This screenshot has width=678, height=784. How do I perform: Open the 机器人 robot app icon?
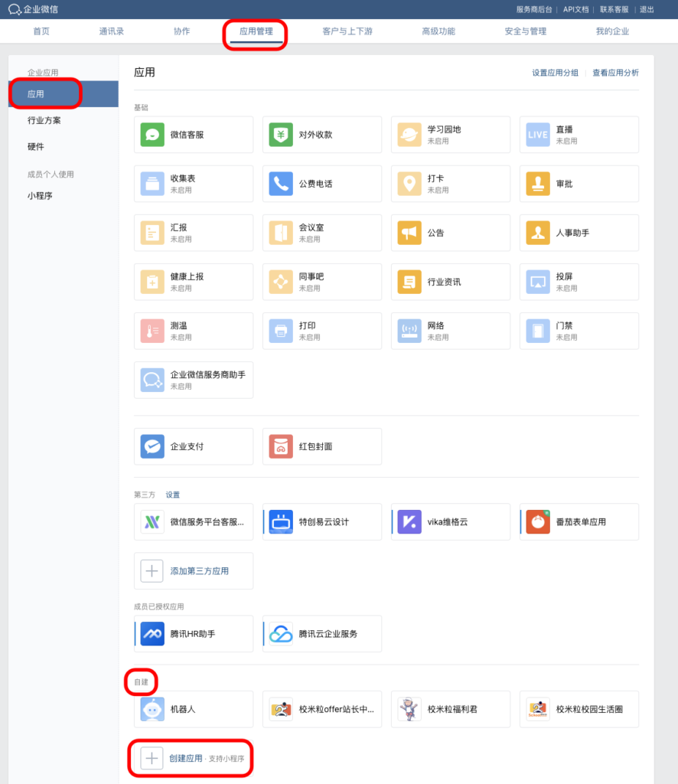[x=152, y=710]
